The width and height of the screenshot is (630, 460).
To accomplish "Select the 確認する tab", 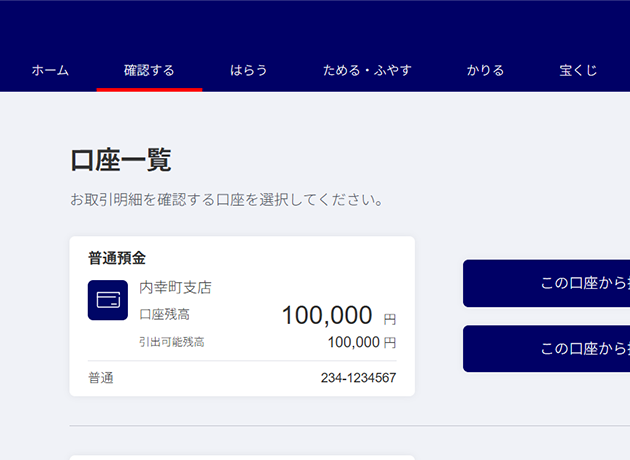I will 149,71.
